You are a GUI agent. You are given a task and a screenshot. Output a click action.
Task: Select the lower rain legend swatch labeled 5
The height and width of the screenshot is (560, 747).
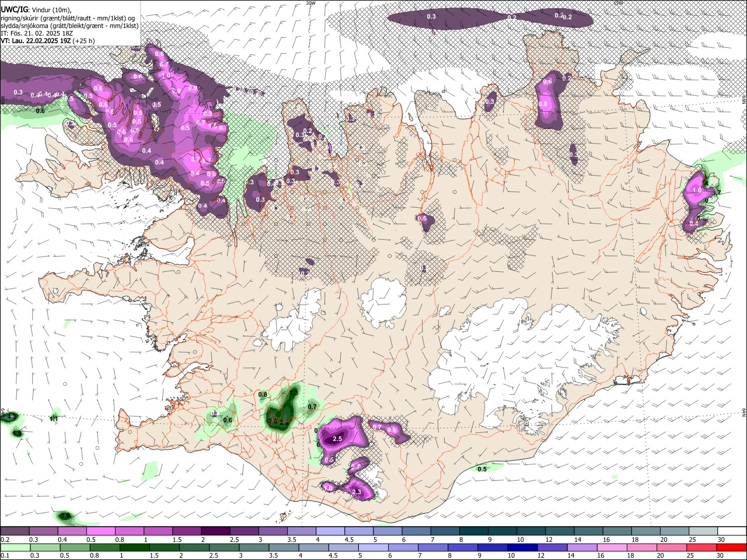point(373,547)
